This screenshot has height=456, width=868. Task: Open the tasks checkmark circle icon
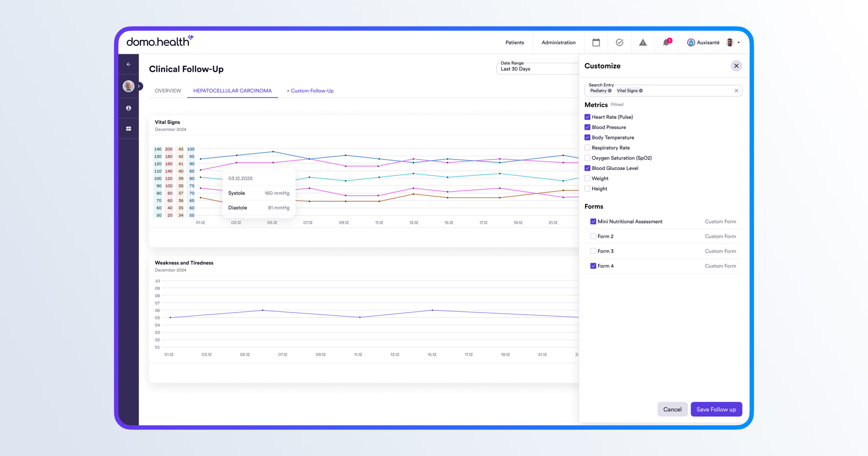coord(619,42)
